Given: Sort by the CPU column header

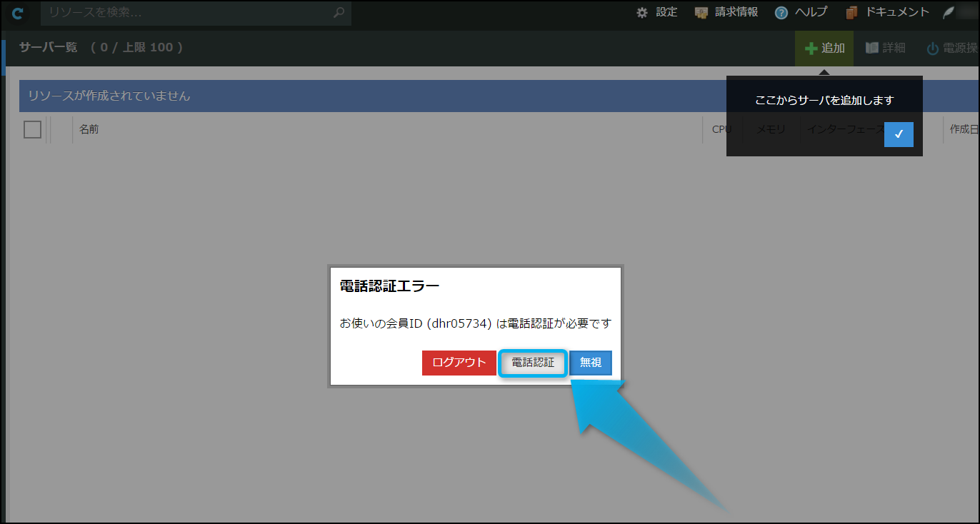Looking at the screenshot, I should (x=721, y=129).
